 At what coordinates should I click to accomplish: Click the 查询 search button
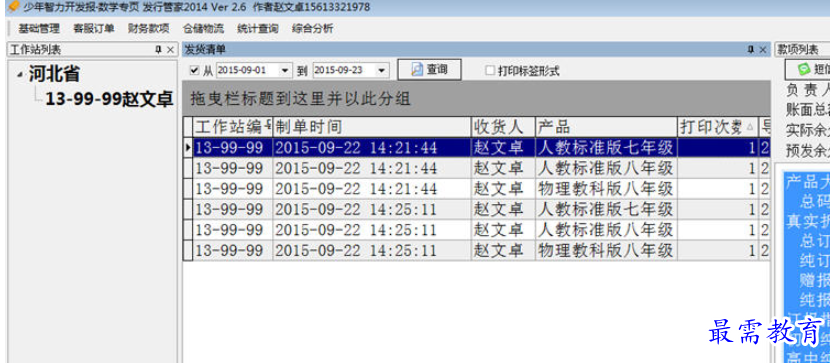tap(429, 69)
